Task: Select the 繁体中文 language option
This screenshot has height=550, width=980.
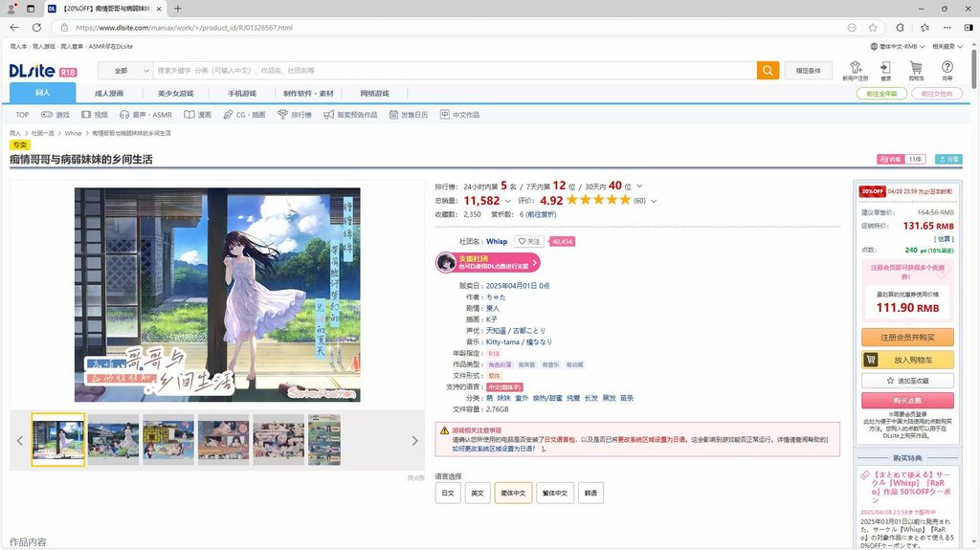Action: point(555,494)
